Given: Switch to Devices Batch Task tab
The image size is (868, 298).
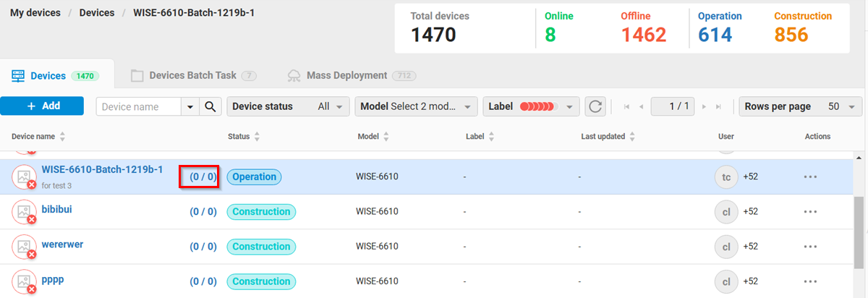Looking at the screenshot, I should pos(193,75).
